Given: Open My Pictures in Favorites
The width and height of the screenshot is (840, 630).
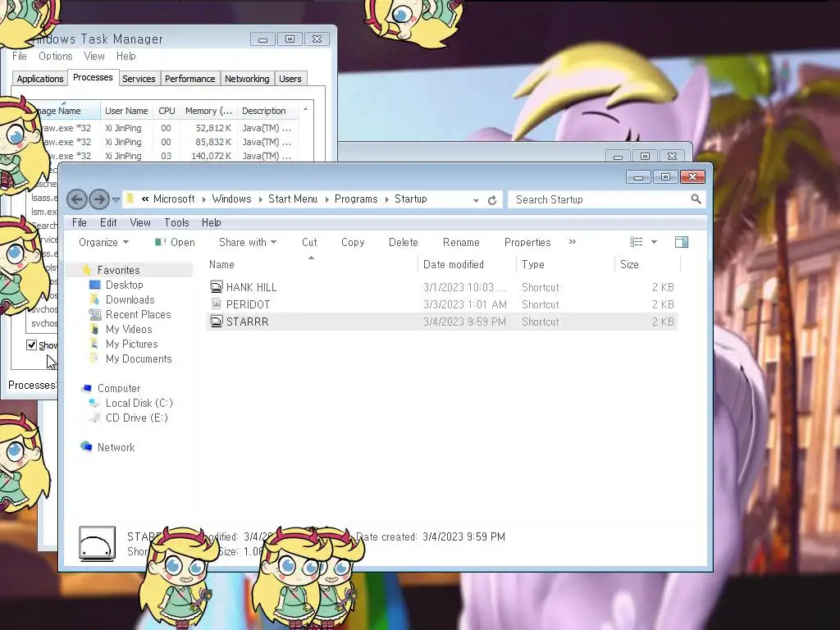Looking at the screenshot, I should click(x=131, y=344).
